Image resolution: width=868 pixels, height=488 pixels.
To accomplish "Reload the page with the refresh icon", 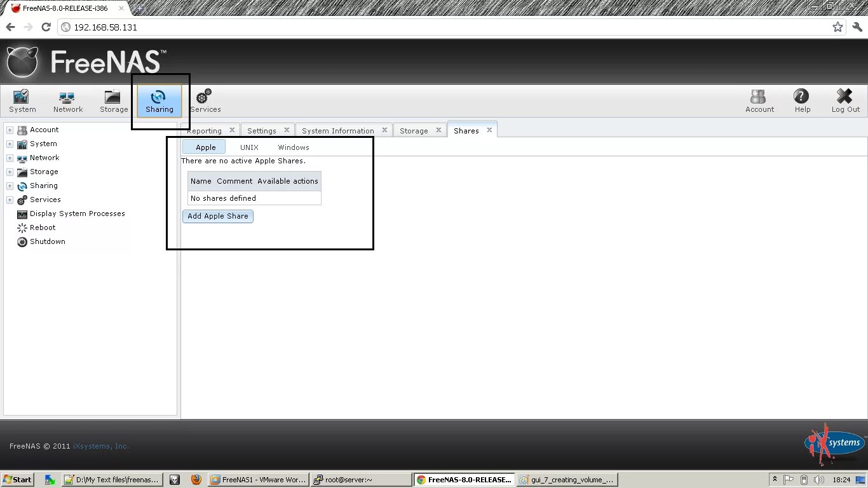I will click(46, 27).
